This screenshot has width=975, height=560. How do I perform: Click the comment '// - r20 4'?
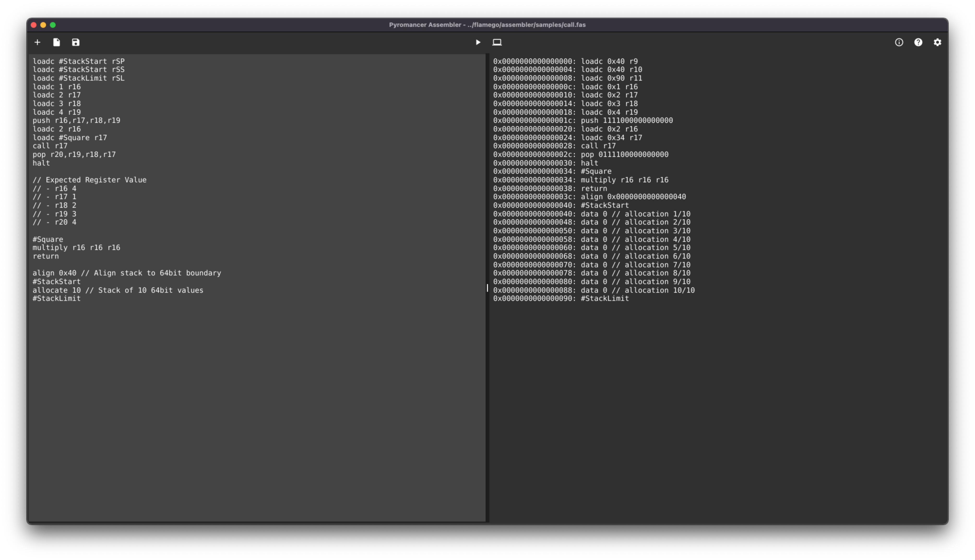(x=54, y=222)
